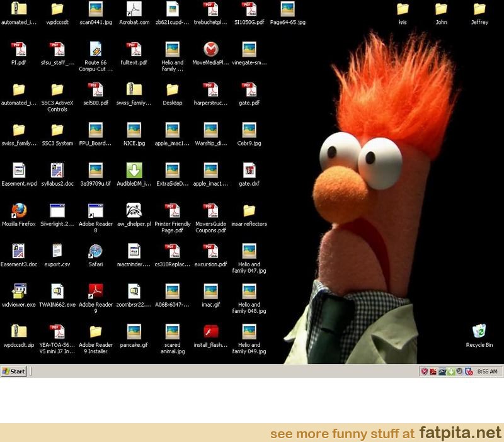Click the Silverlight installer icon
This screenshot has height=442, width=504.
[57, 210]
